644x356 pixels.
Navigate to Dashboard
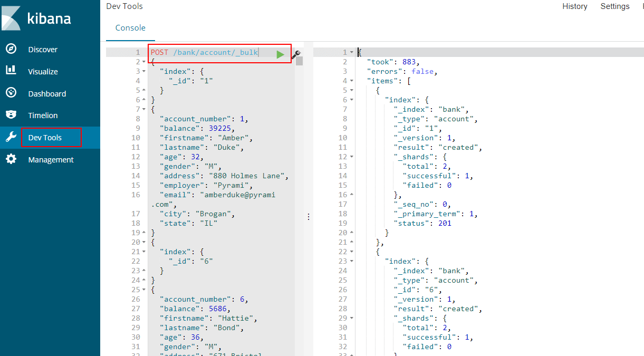coord(47,94)
